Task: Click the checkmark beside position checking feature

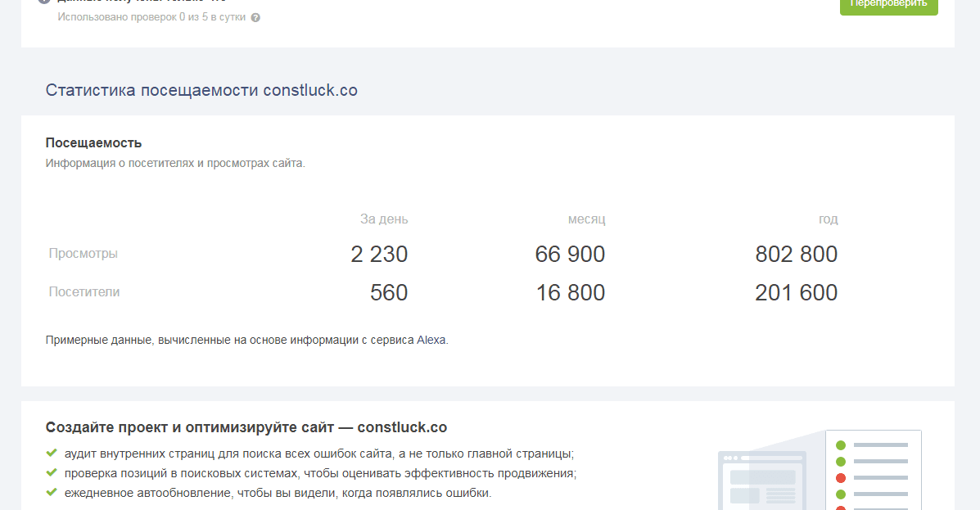Action: click(x=51, y=472)
